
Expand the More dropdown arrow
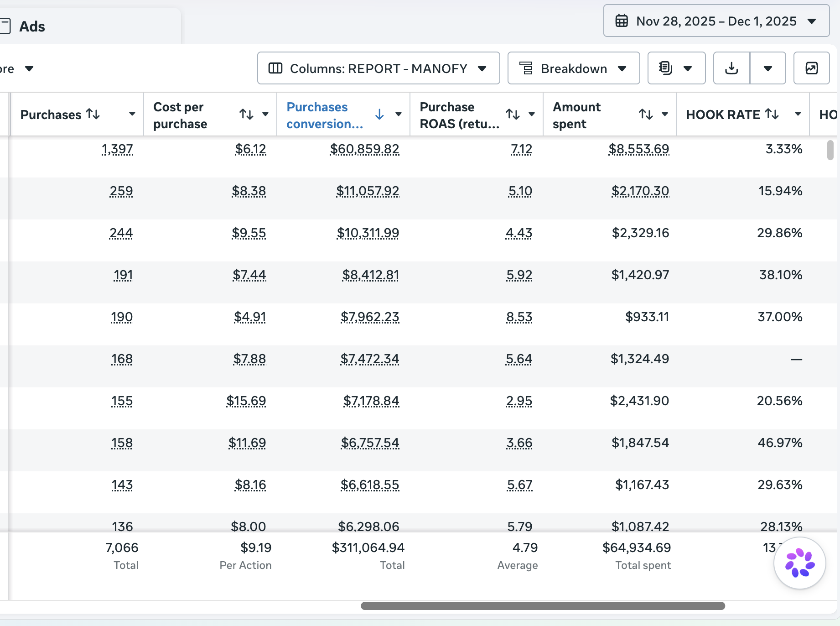point(29,69)
